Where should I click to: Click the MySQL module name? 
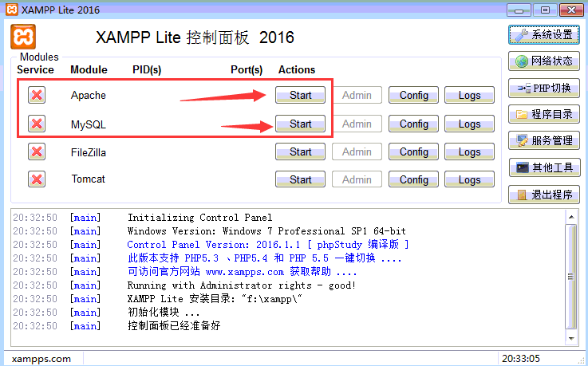pyautogui.click(x=88, y=124)
